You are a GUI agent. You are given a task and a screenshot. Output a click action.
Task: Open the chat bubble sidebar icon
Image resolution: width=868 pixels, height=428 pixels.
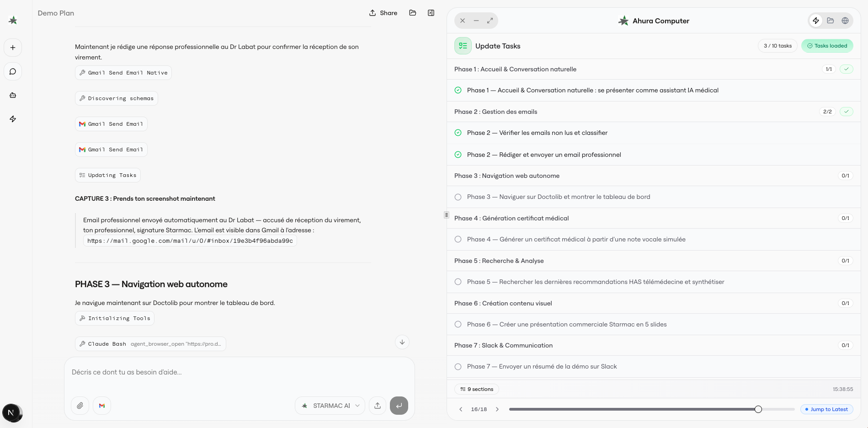[13, 71]
